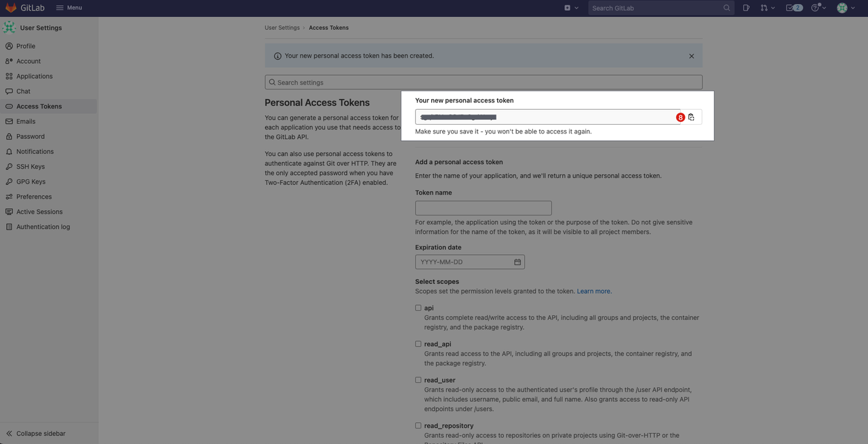Go to Active Sessions in sidebar
The image size is (868, 444).
click(39, 212)
